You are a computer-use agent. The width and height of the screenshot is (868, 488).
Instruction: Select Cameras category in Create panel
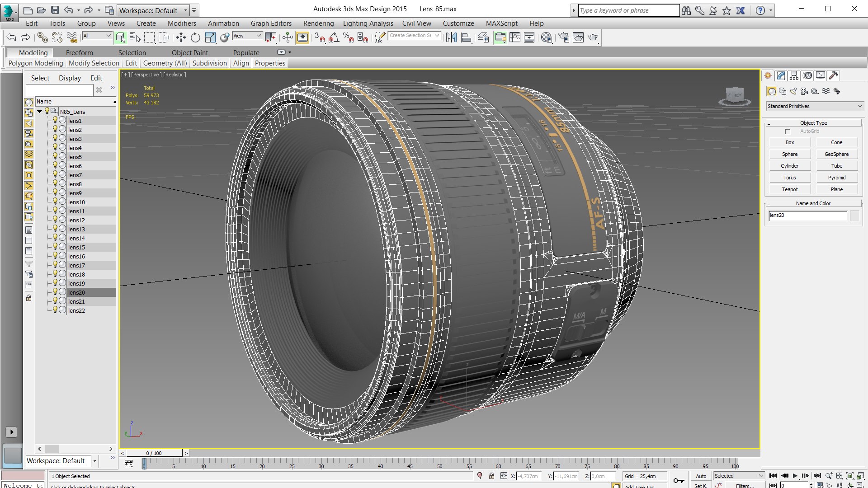[x=804, y=91]
